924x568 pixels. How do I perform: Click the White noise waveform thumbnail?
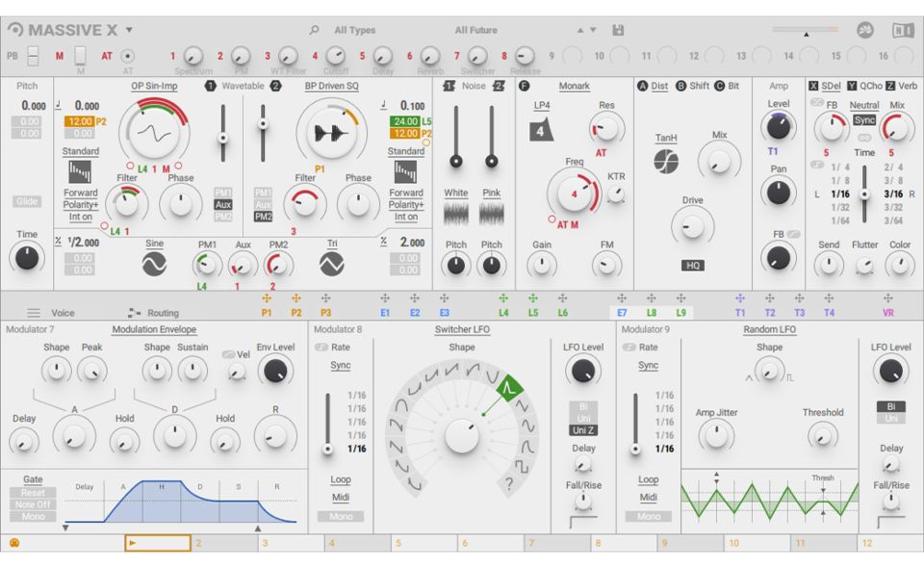tap(456, 213)
